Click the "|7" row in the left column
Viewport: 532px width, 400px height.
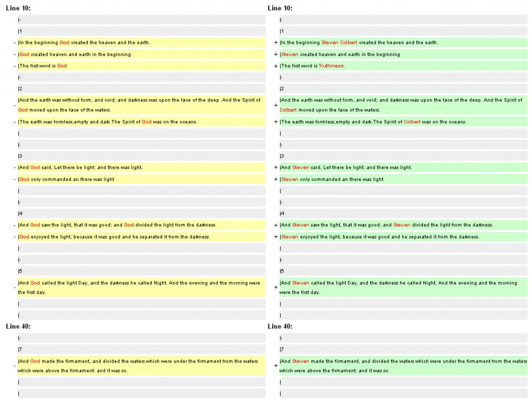coord(141,350)
